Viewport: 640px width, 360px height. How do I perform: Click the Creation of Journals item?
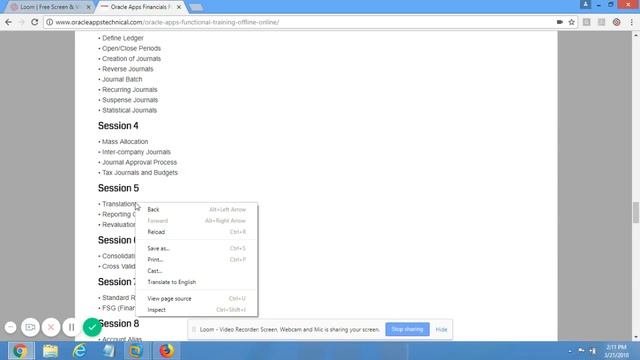tap(131, 59)
